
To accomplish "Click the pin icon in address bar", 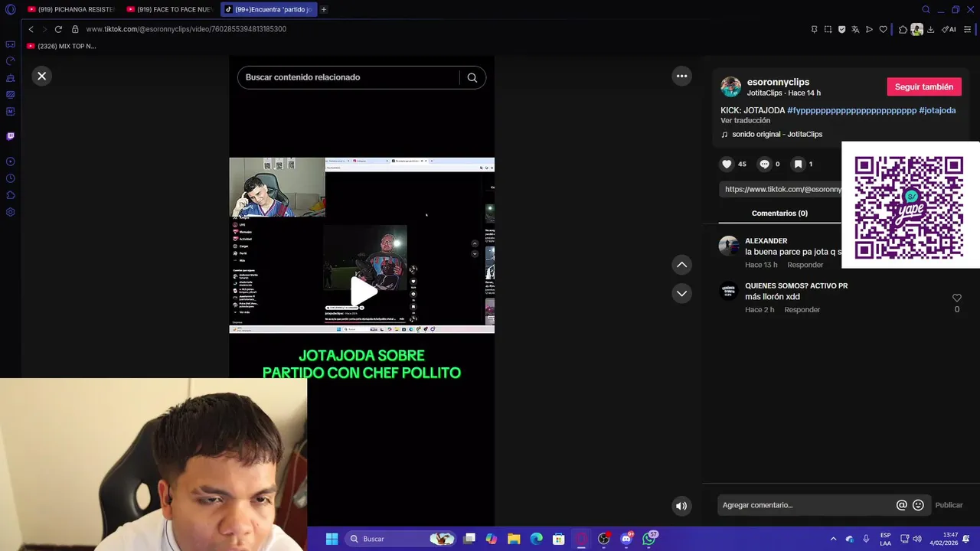I will point(814,29).
